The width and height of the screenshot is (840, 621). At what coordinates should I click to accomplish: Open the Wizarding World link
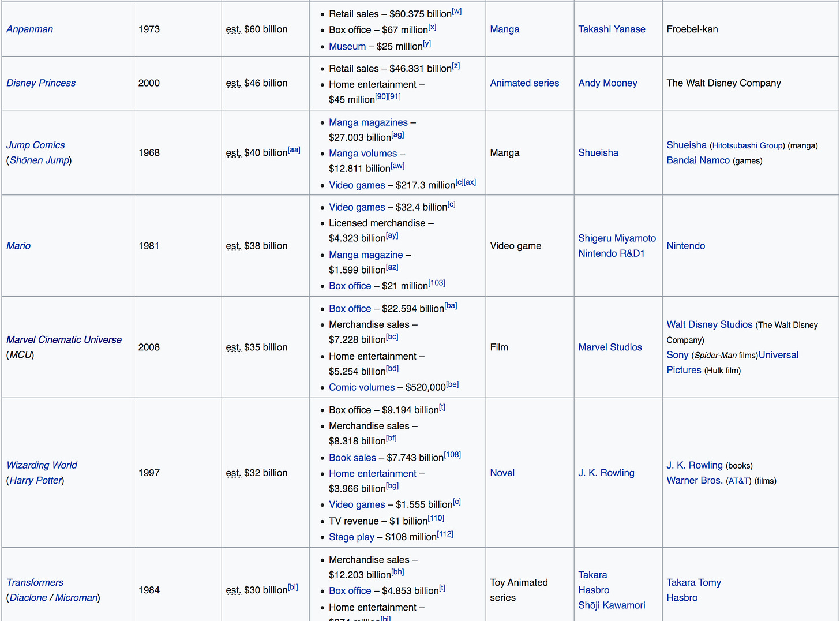(x=42, y=465)
